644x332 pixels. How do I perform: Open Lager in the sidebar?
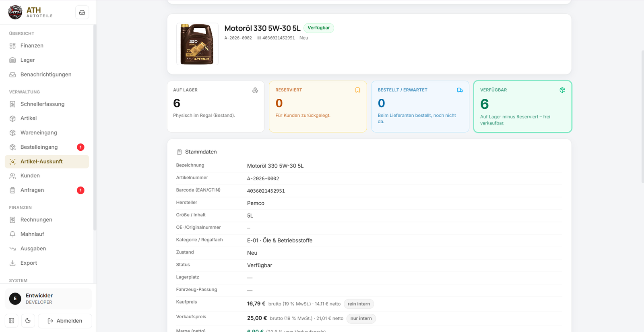47,60
